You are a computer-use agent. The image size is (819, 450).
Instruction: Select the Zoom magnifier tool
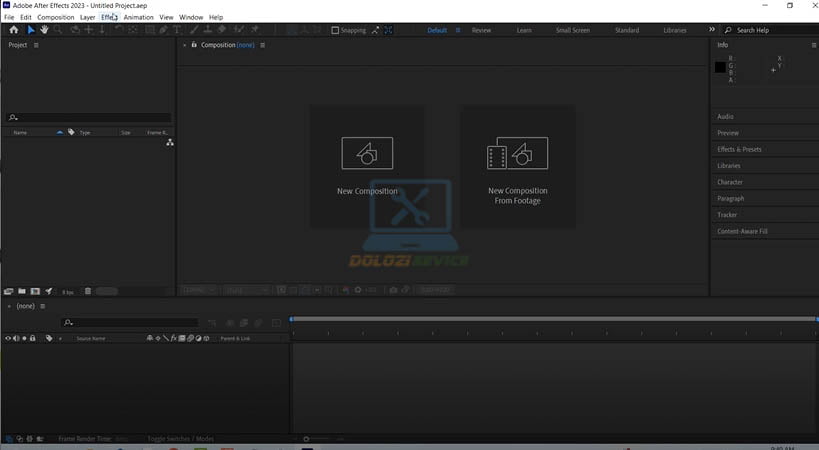(58, 30)
